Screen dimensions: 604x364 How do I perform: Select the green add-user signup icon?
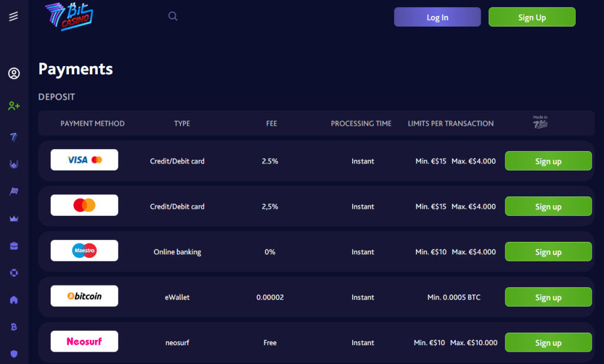[13, 106]
